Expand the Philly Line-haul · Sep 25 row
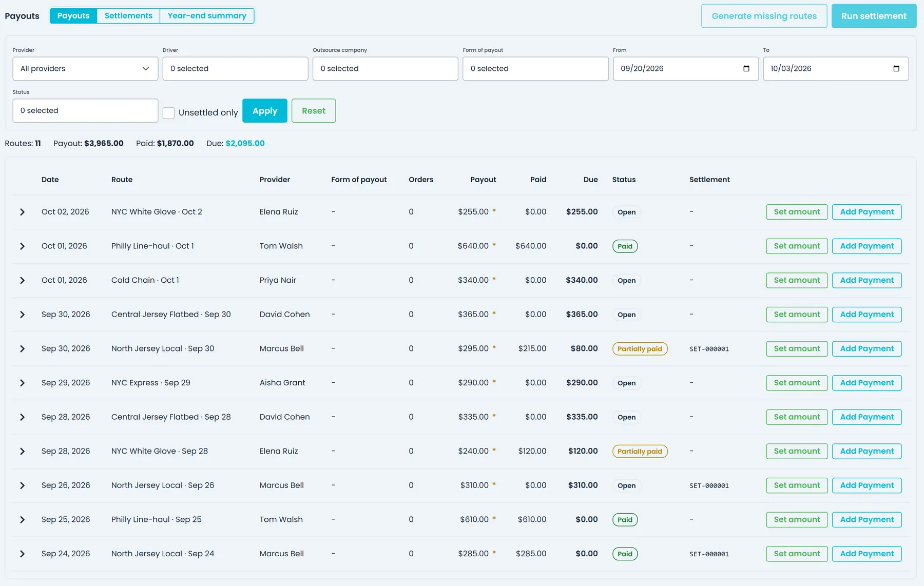Screen dimensions: 924x586 22,520
